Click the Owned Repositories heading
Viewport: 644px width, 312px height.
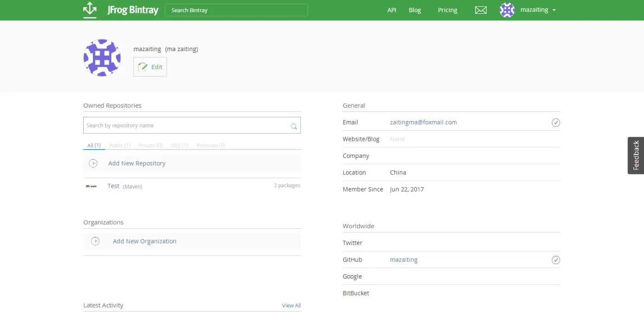[x=112, y=105]
